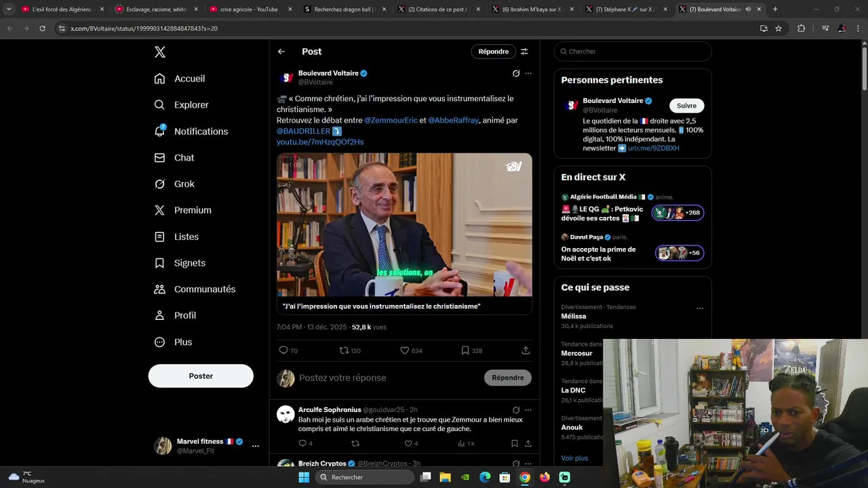
Task: Open Chrome from taskbar
Action: coord(525,477)
